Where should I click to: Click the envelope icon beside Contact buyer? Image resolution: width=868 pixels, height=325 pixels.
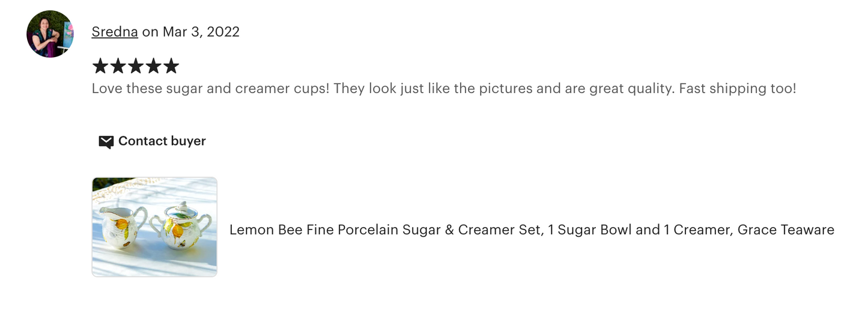(106, 142)
